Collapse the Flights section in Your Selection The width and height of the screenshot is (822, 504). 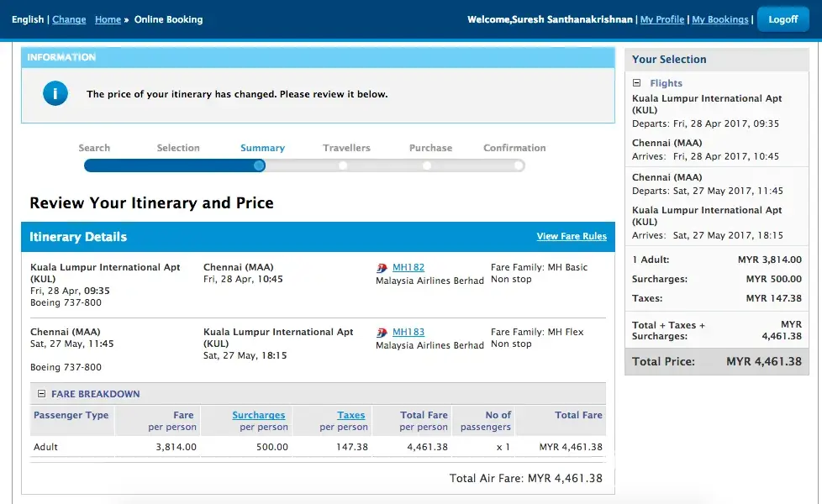637,83
